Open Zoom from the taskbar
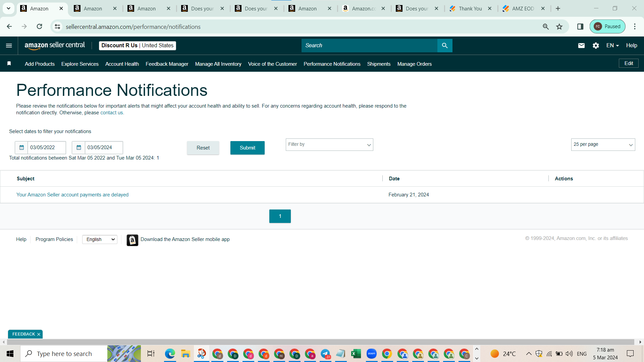644x362 pixels. point(372,354)
